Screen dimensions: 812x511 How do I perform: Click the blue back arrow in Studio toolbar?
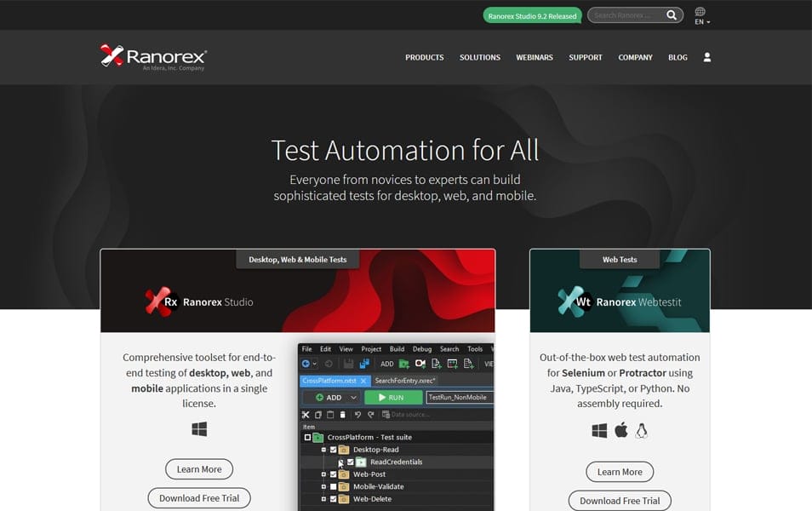(x=306, y=364)
